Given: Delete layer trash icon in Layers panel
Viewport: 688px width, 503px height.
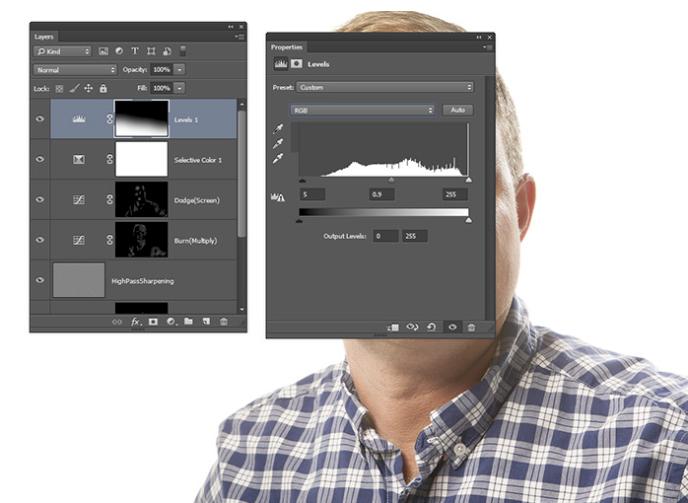Looking at the screenshot, I should [223, 322].
